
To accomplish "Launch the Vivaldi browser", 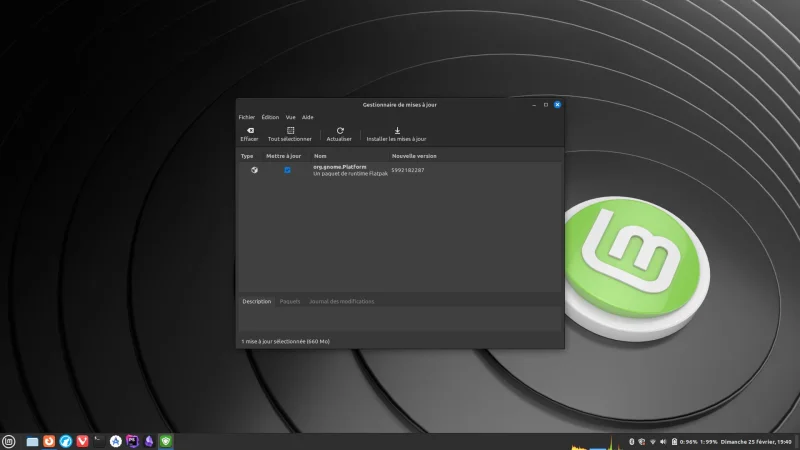I will pyautogui.click(x=82, y=441).
